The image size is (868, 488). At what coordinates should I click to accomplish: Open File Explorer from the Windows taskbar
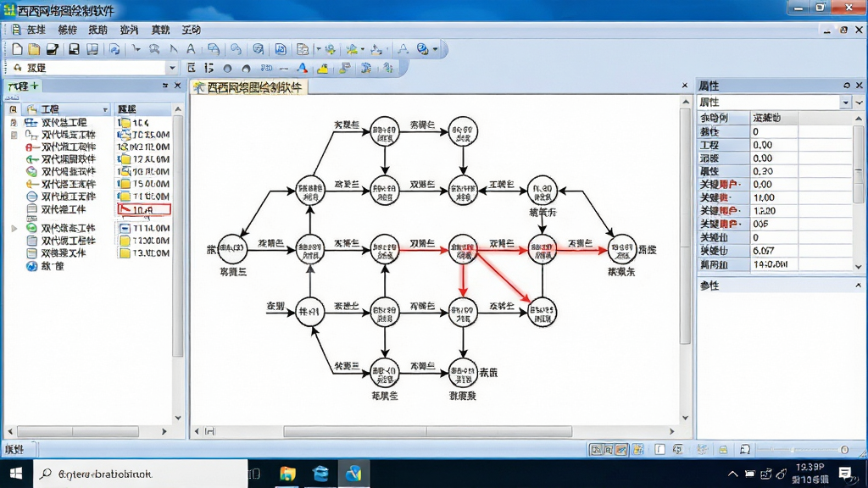click(x=287, y=474)
